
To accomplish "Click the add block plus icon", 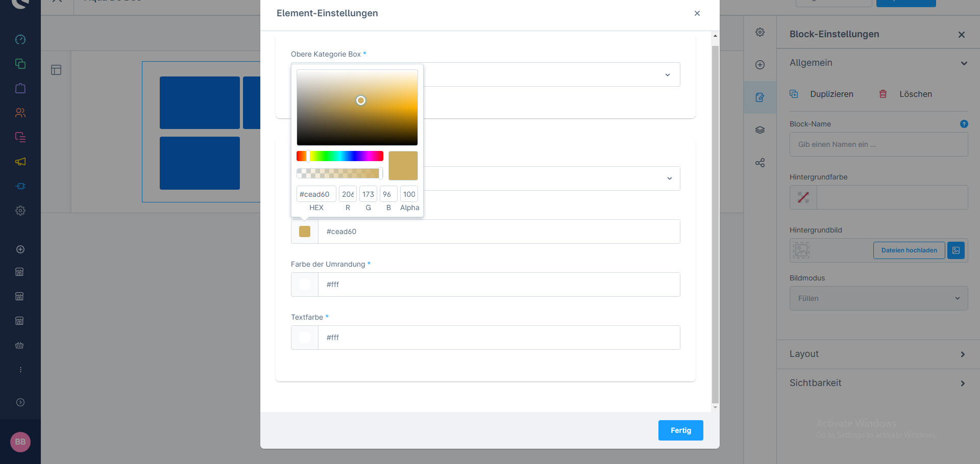I will tap(760, 65).
